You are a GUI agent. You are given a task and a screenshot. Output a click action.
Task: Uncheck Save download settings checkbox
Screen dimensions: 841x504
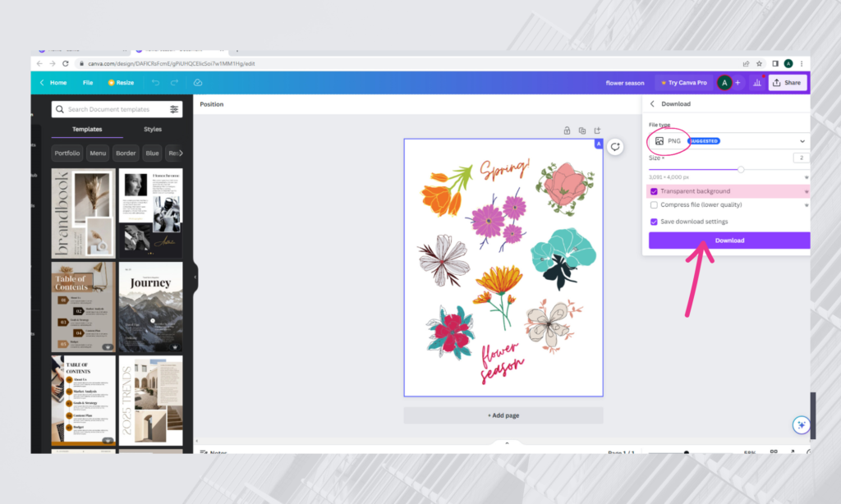tap(654, 222)
